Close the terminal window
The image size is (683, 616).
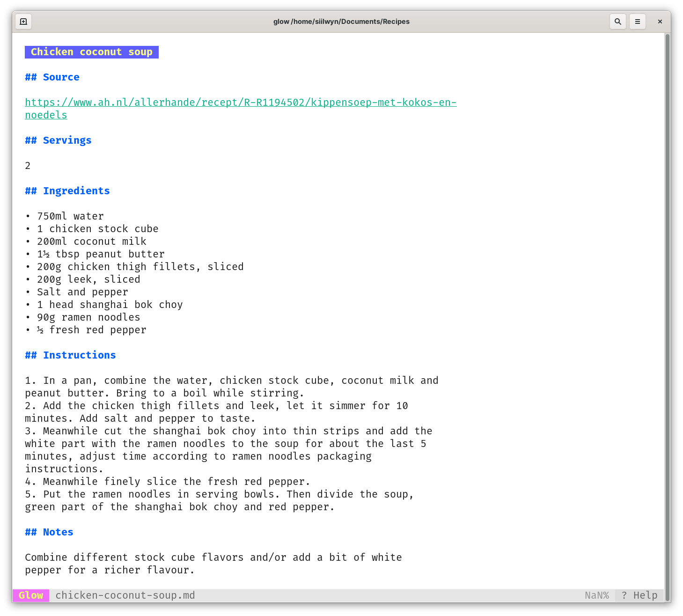(x=660, y=22)
